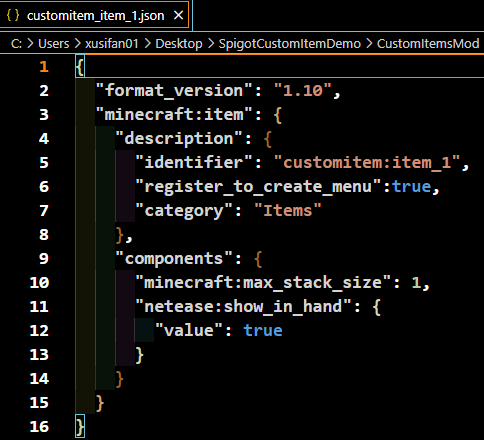
Task: Click the "Items" category string value
Action: coord(288,210)
